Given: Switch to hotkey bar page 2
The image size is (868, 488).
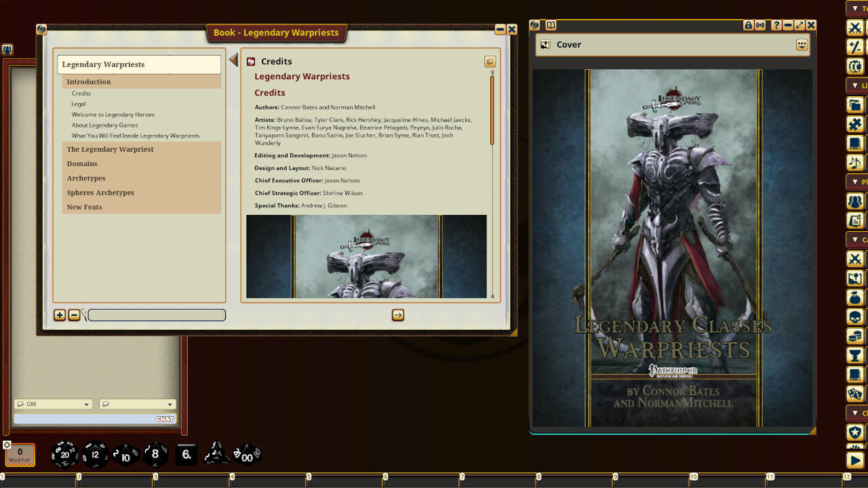Looking at the screenshot, I should point(79,477).
